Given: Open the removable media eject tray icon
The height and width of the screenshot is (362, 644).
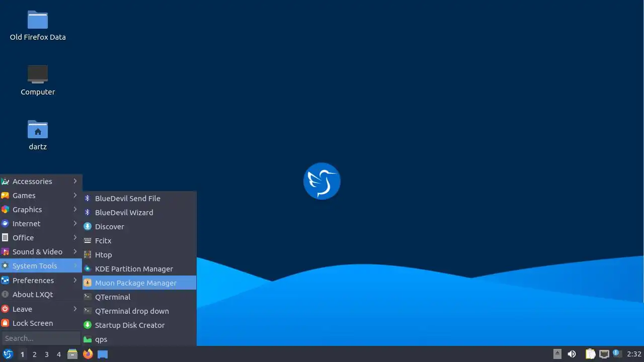Looking at the screenshot, I should point(557,354).
